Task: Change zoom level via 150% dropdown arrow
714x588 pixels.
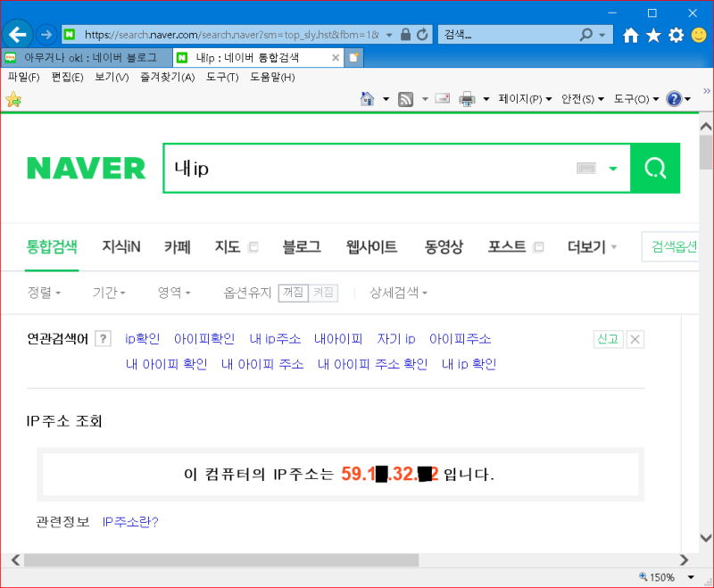Action: (x=691, y=577)
